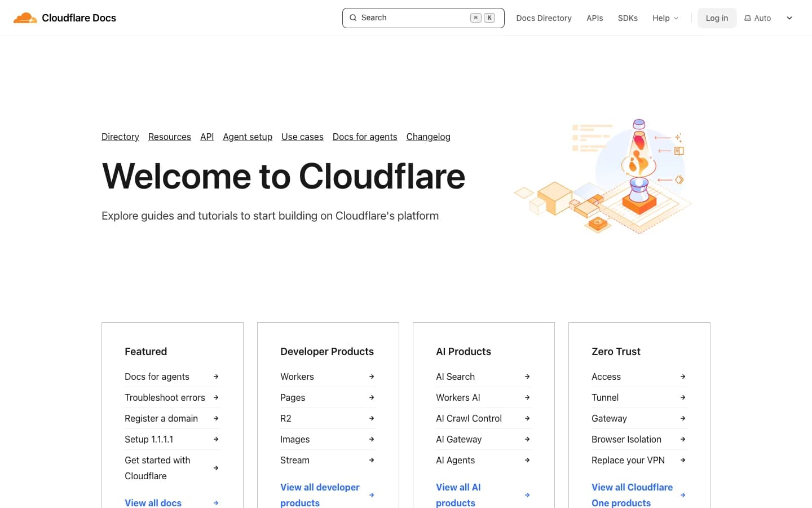Open the Directory link above the heading
Screen dimensions: 812x508
click(120, 137)
